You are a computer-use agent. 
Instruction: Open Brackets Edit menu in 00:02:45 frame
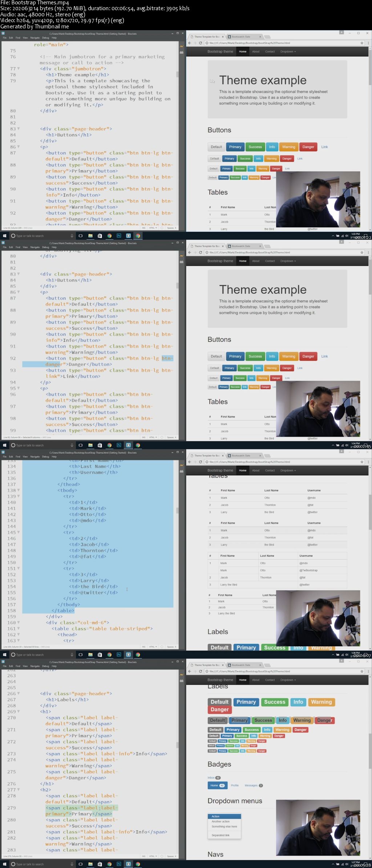[11, 247]
